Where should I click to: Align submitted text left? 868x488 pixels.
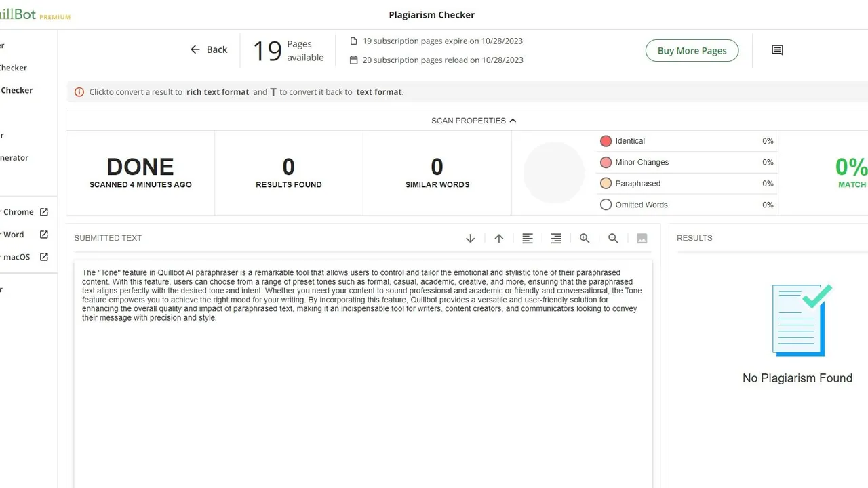coord(528,238)
